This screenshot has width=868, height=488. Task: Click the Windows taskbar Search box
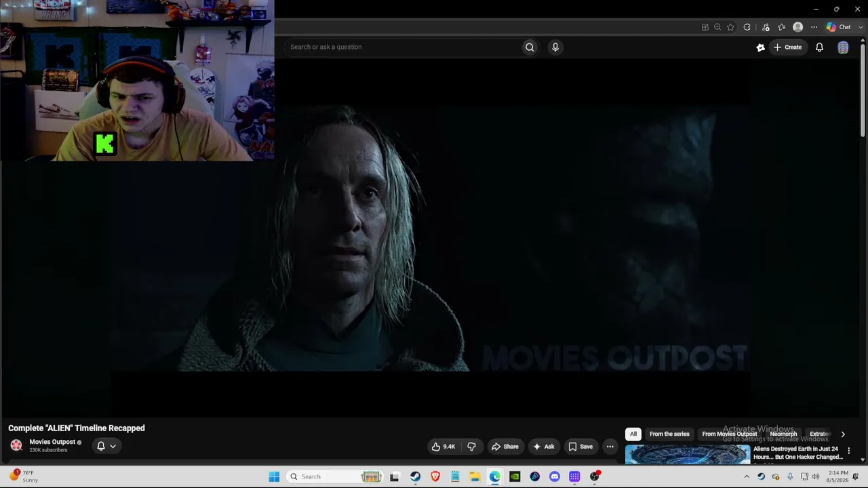336,476
